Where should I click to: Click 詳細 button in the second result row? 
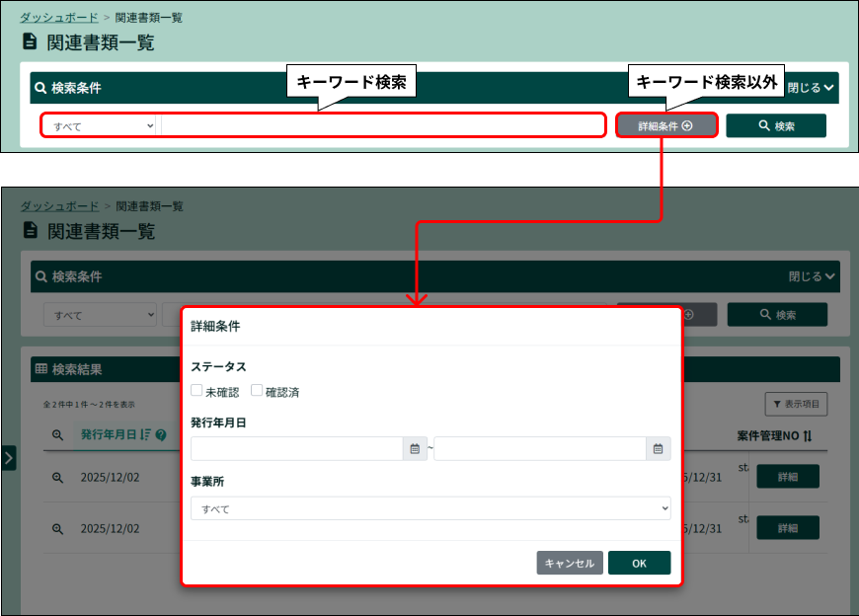pos(788,528)
